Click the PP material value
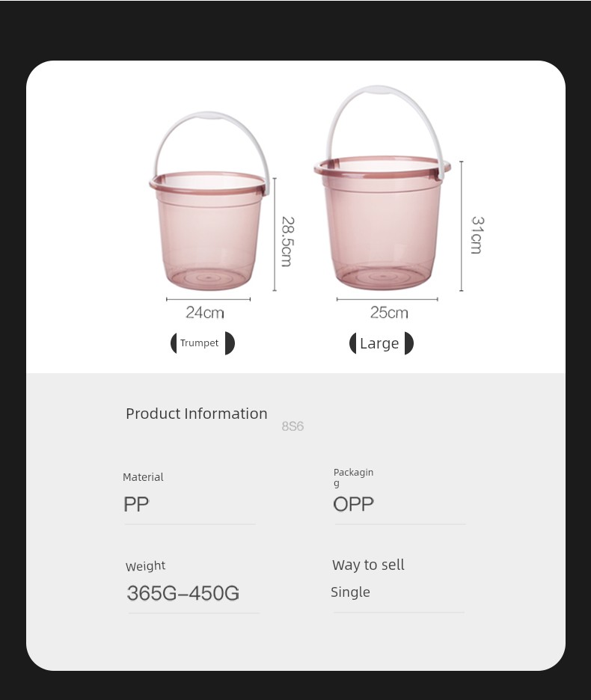 pos(136,504)
